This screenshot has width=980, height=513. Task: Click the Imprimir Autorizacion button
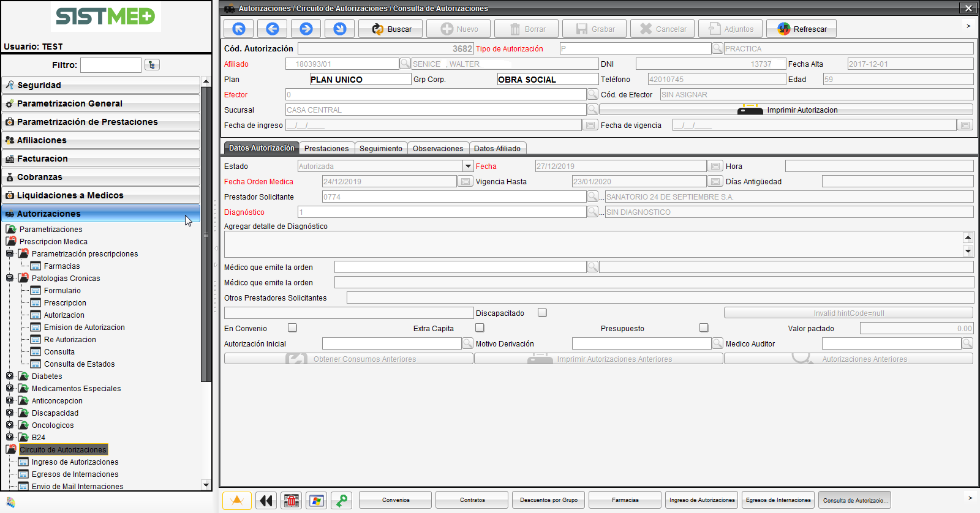[786, 110]
